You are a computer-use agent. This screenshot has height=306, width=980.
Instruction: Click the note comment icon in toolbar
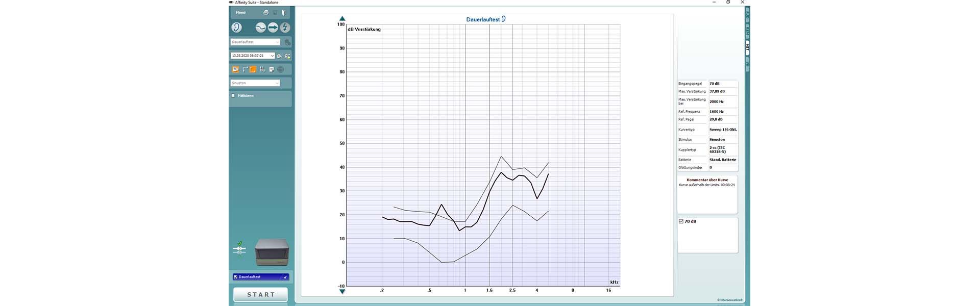click(272, 69)
